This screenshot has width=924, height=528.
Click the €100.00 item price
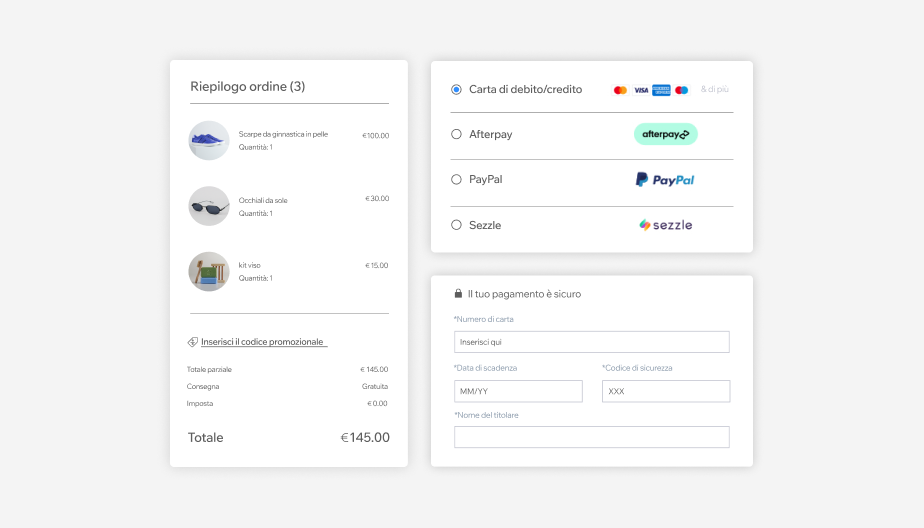click(375, 136)
